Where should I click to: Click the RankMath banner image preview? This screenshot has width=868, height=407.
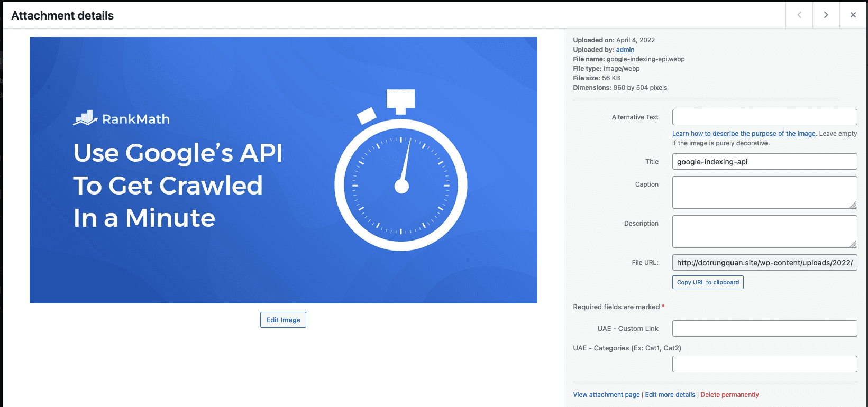pos(283,170)
